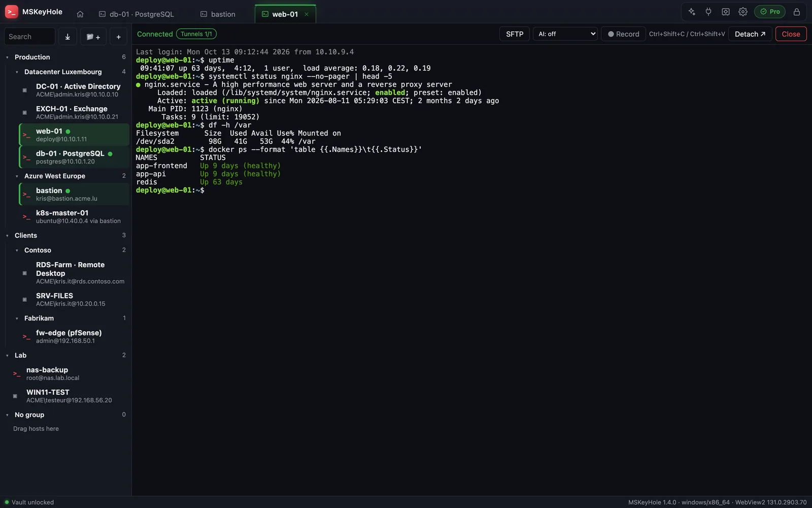Click the active (running) text in terminal

point(225,101)
